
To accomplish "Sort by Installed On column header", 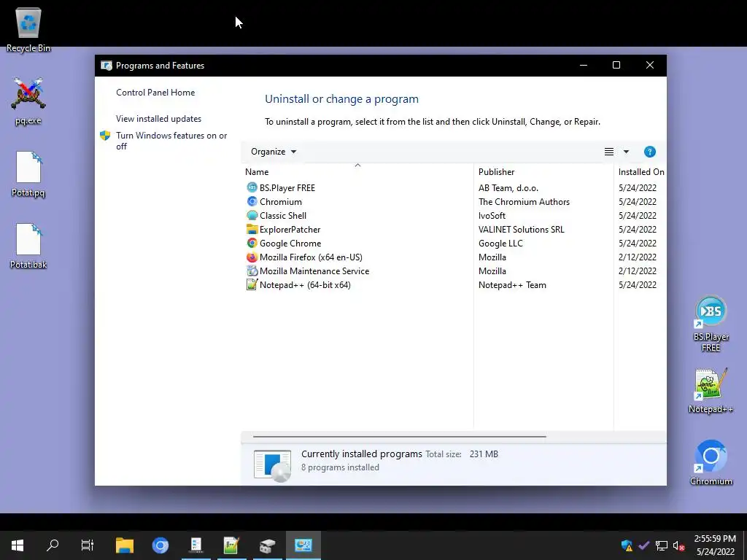I will (x=640, y=172).
